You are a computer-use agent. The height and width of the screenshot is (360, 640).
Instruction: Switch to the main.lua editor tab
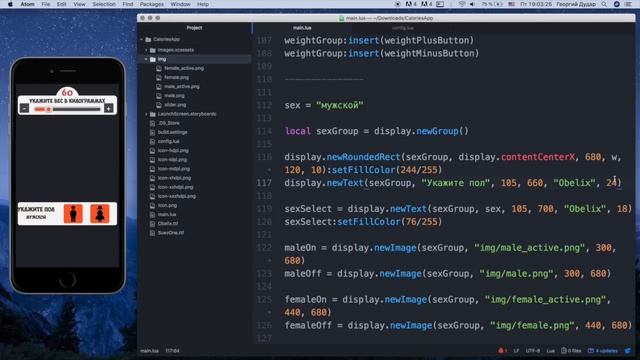click(x=302, y=28)
